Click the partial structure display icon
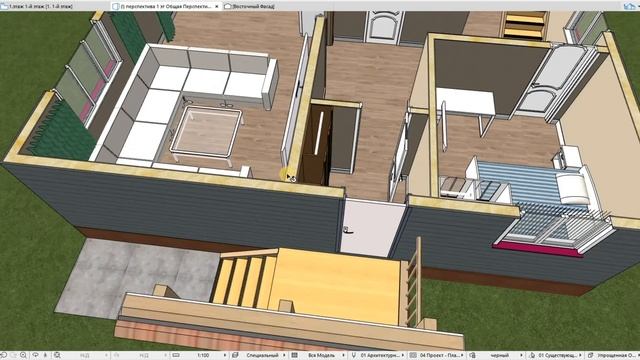Image resolution: width=640 pixels, height=360 pixels. 294,355
